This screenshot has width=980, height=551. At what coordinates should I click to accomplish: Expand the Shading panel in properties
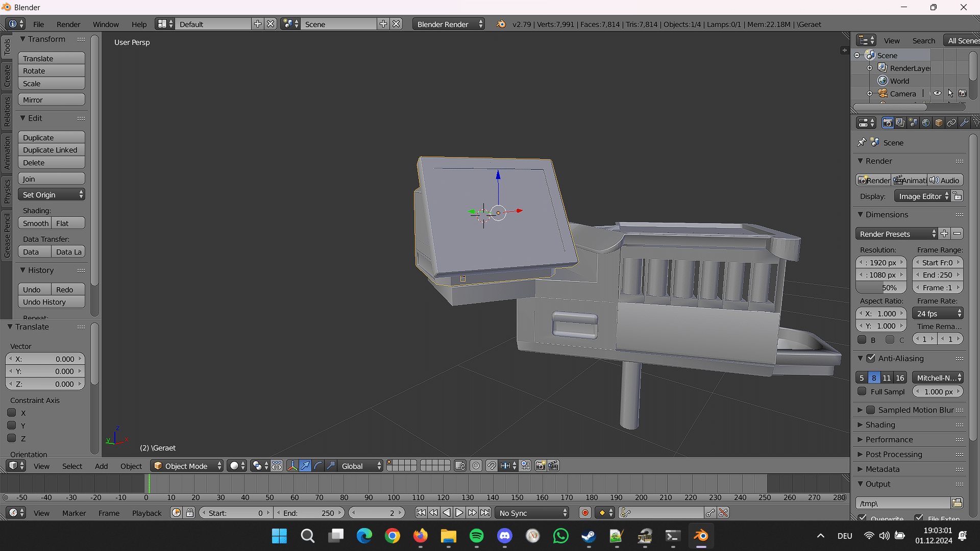click(880, 424)
